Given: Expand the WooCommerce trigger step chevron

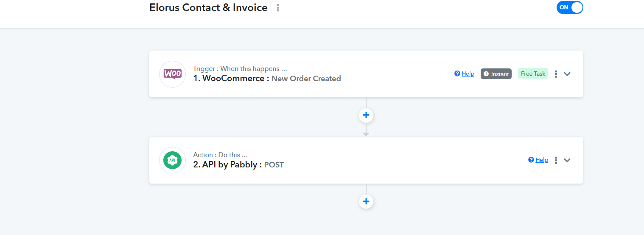Looking at the screenshot, I should tap(567, 74).
